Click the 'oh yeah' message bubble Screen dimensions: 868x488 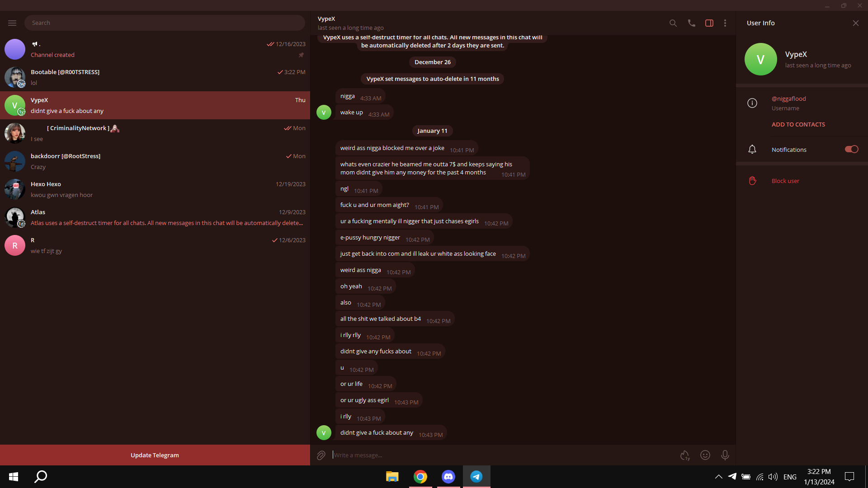click(366, 286)
